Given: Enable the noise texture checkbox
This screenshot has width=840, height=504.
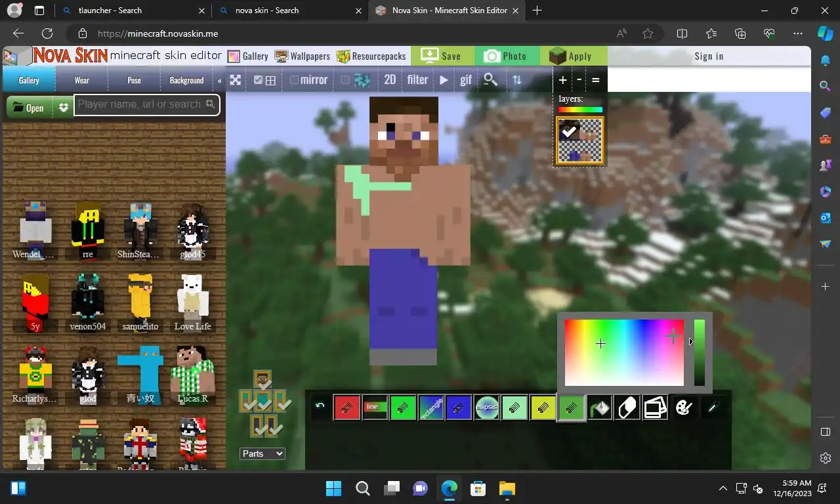Looking at the screenshot, I should [345, 80].
